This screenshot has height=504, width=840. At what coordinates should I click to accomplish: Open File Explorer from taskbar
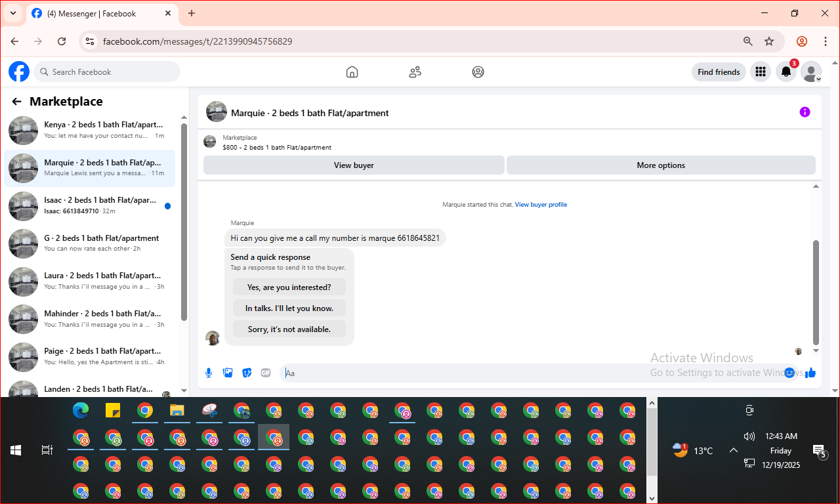tap(177, 411)
